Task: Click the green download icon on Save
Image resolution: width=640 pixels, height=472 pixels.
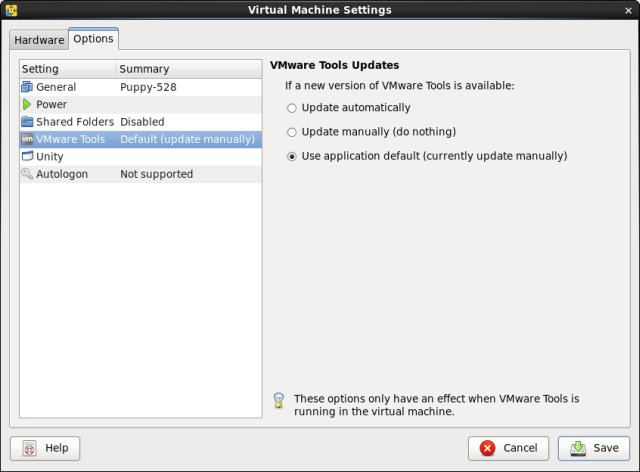Action: coord(578,448)
